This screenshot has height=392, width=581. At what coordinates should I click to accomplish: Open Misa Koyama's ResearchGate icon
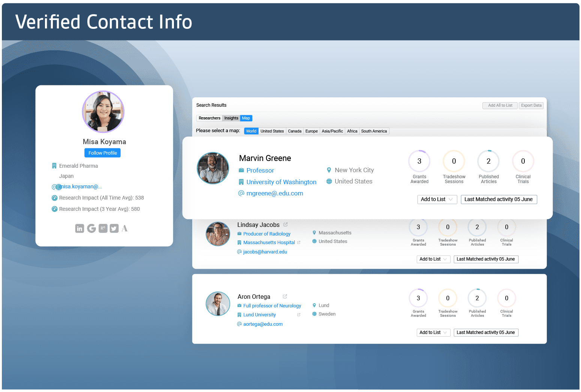pos(103,228)
